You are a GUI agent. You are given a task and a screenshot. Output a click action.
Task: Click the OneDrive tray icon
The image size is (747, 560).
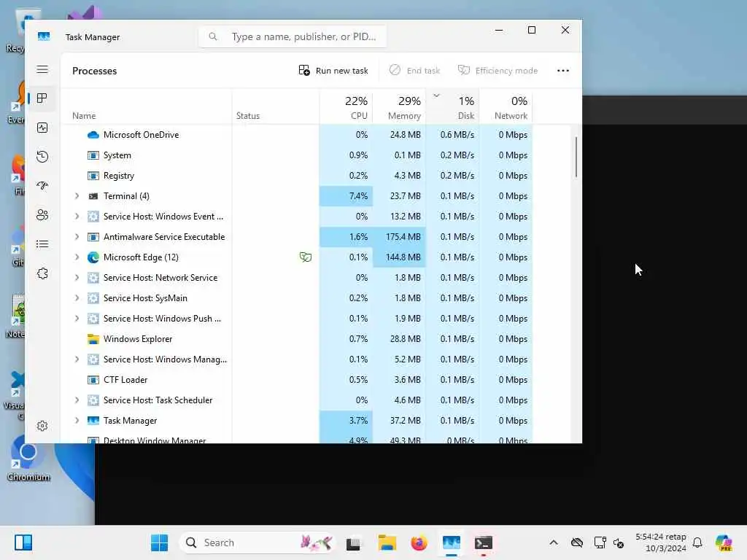577,542
